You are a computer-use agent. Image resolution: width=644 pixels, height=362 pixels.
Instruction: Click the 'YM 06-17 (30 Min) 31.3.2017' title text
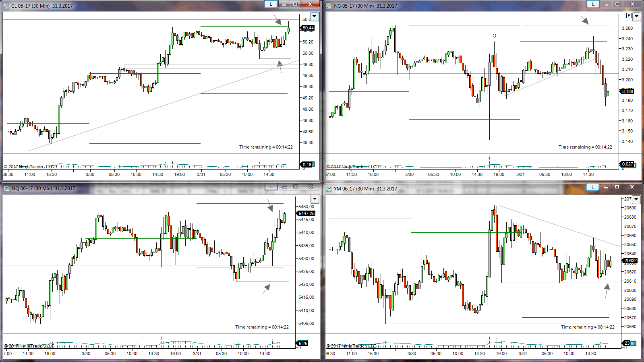coord(365,188)
